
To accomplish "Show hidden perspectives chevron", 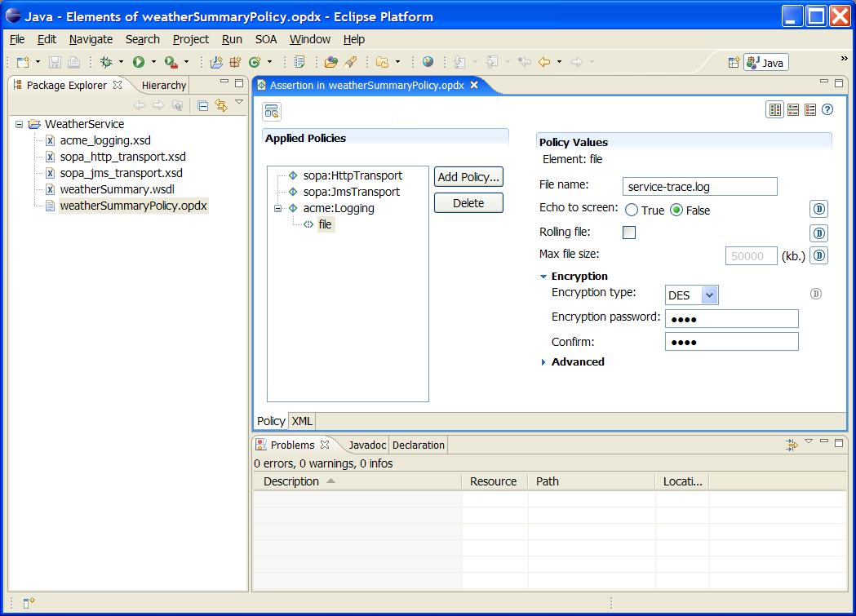I will (844, 59).
